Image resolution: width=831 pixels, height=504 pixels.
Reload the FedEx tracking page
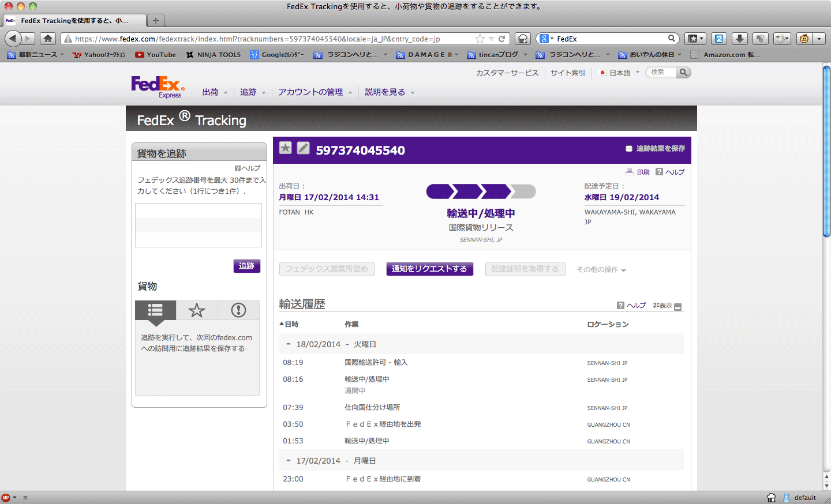click(502, 39)
